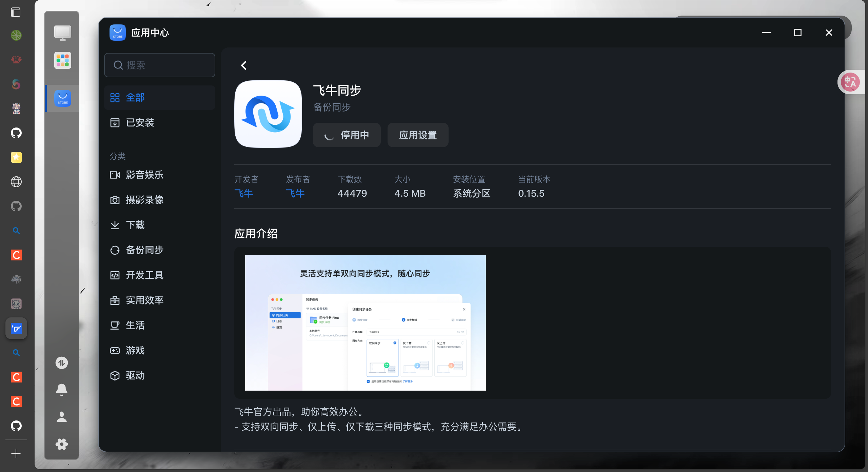Open the sync mode screenshot preview
Viewport: 868px width, 472px height.
click(366, 323)
